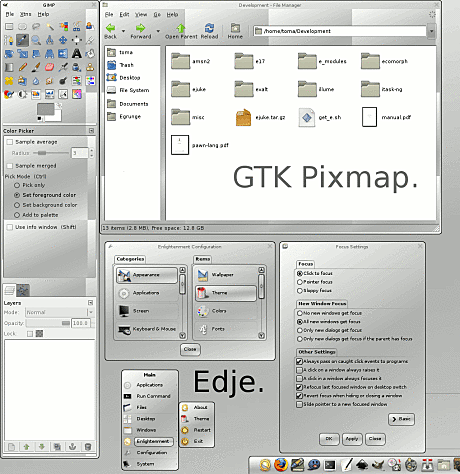Select the Airbrush tool
Image resolution: width=460 pixels, height=474 pixels.
point(63,67)
